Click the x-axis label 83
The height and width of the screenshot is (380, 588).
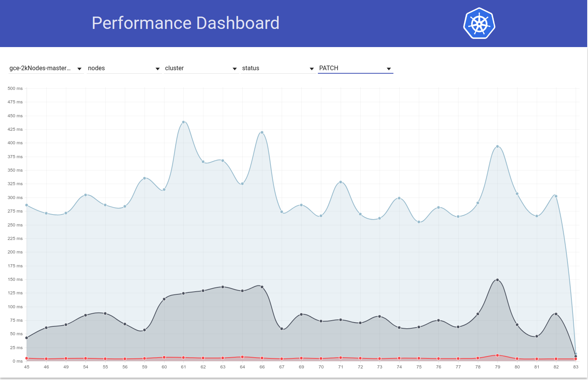point(576,367)
